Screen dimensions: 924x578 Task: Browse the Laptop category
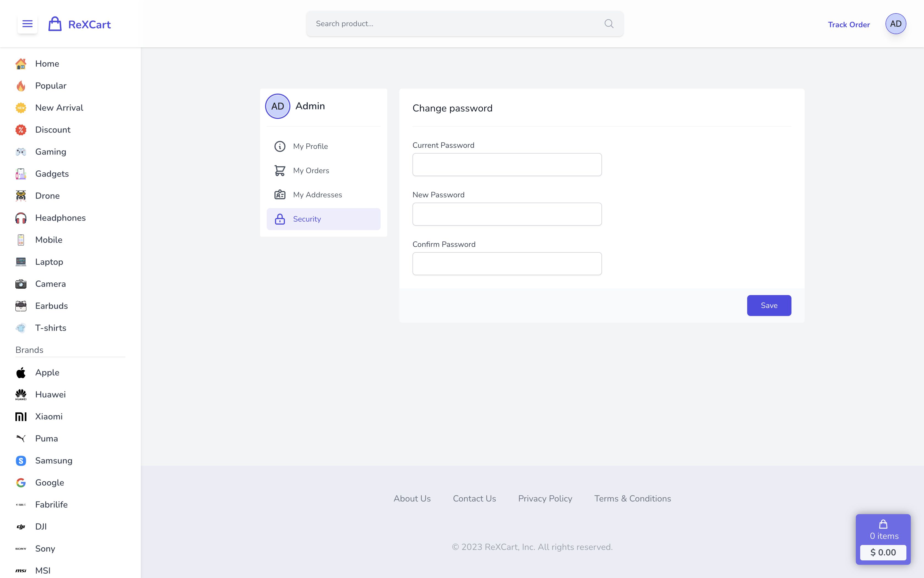[x=49, y=262]
